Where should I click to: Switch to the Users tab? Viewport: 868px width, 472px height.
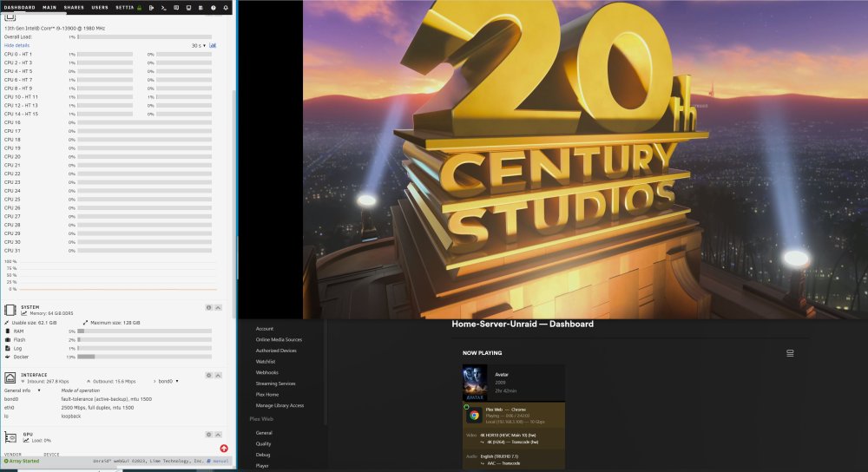tap(100, 8)
